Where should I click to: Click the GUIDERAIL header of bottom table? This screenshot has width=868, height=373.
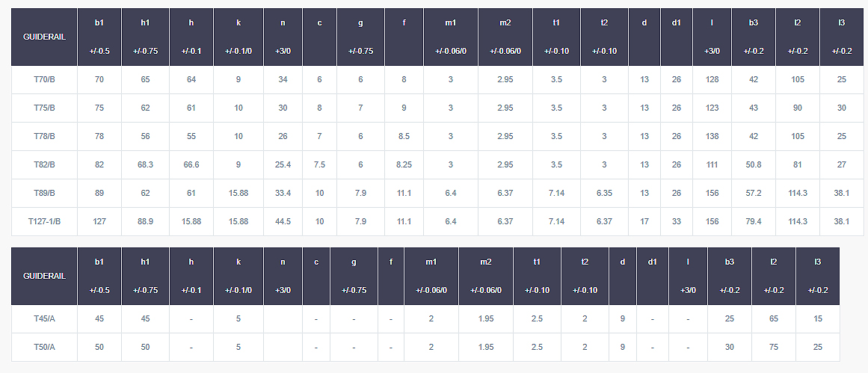(44, 276)
